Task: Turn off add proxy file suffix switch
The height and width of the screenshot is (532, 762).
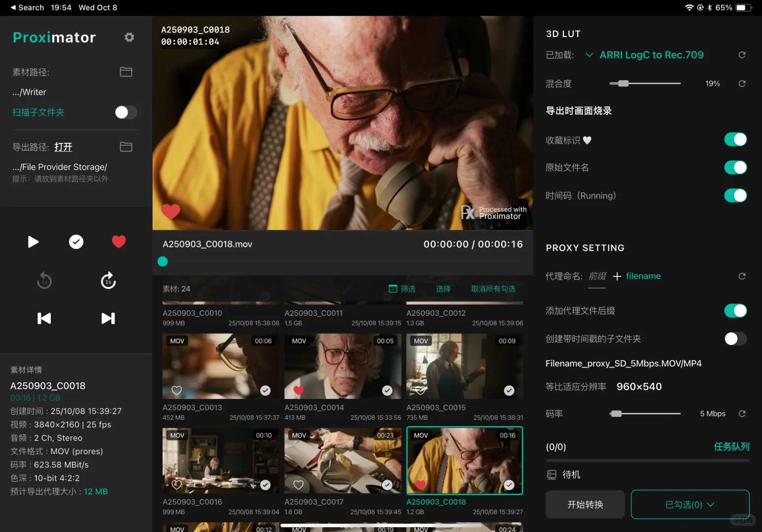Action: click(735, 311)
